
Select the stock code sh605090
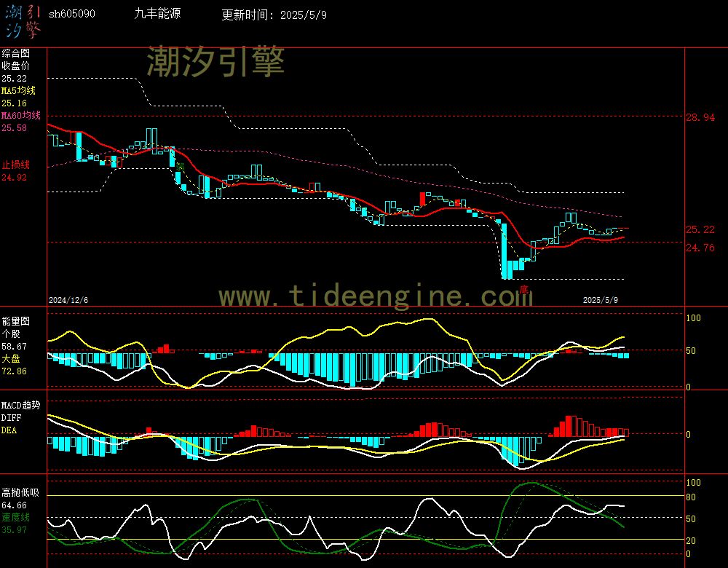[72, 14]
